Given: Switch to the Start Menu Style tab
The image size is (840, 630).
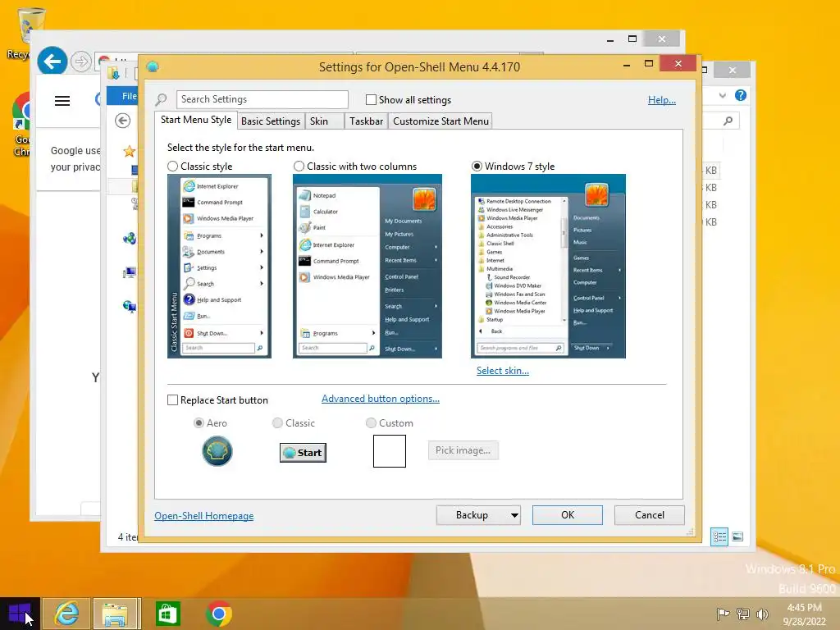Looking at the screenshot, I should pyautogui.click(x=196, y=120).
